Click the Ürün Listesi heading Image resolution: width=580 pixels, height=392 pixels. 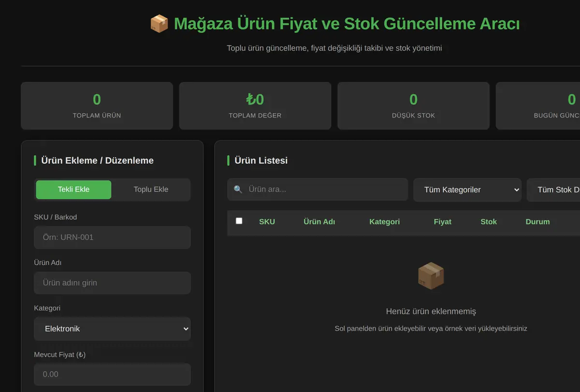coord(261,160)
